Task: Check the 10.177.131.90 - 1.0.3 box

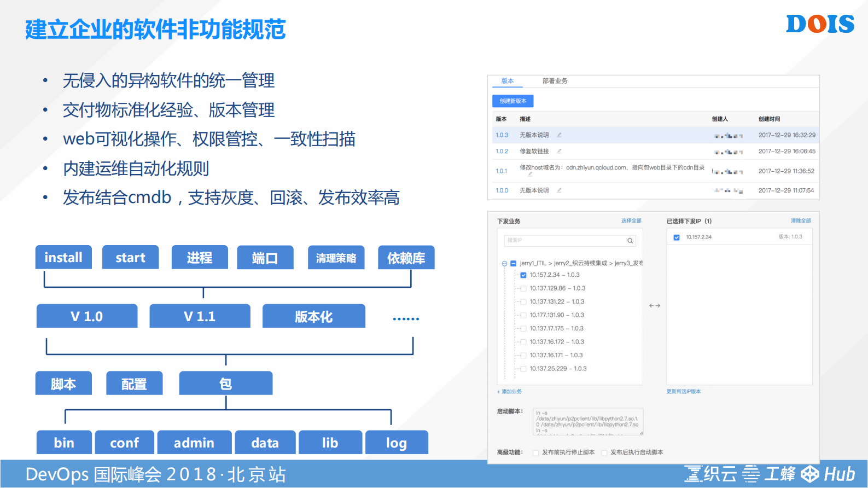Action: (523, 315)
